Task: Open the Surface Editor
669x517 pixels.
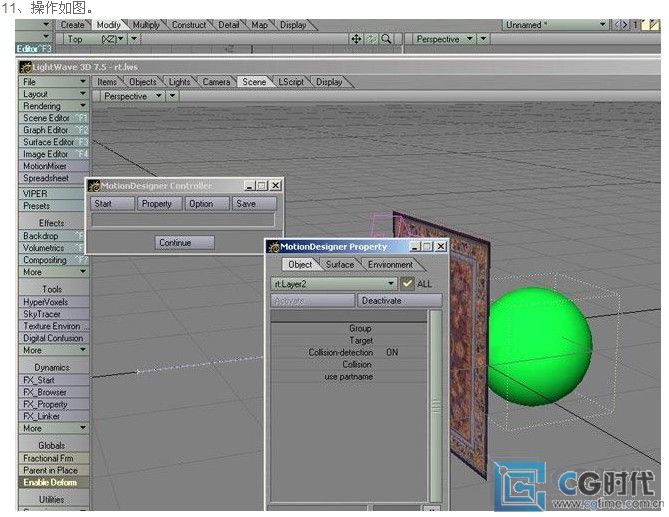Action: 54,142
